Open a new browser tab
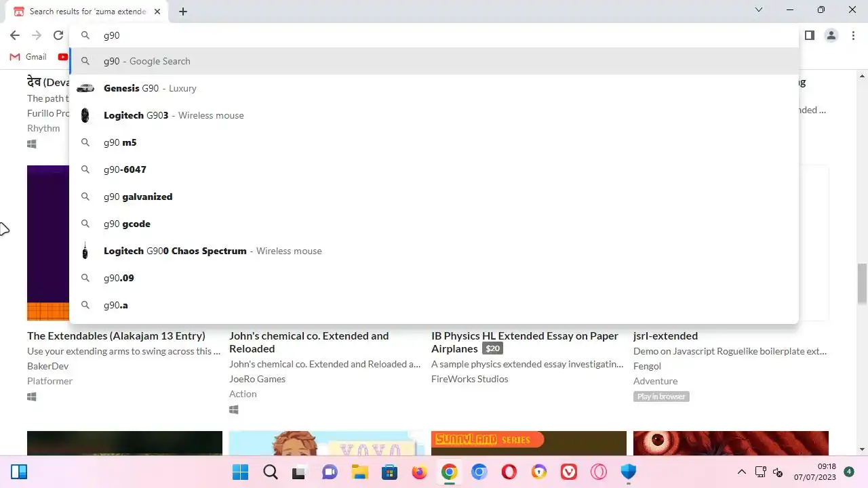 coord(183,12)
